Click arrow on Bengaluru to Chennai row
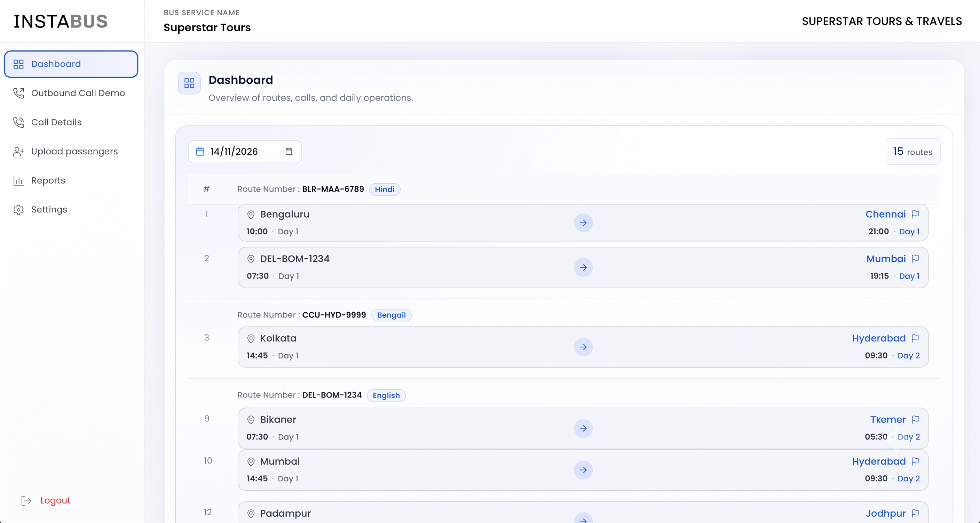 tap(583, 223)
